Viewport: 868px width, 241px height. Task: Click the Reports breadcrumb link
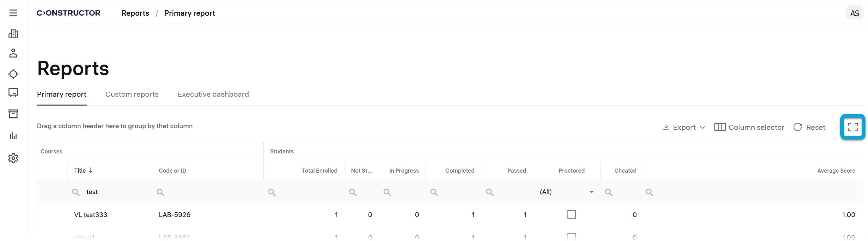pyautogui.click(x=135, y=13)
